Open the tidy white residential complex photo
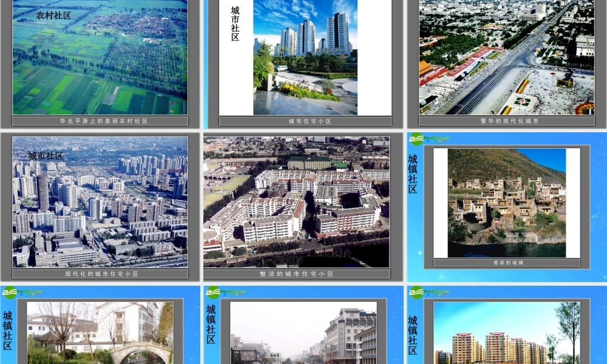The image size is (607, 364). [x=296, y=202]
